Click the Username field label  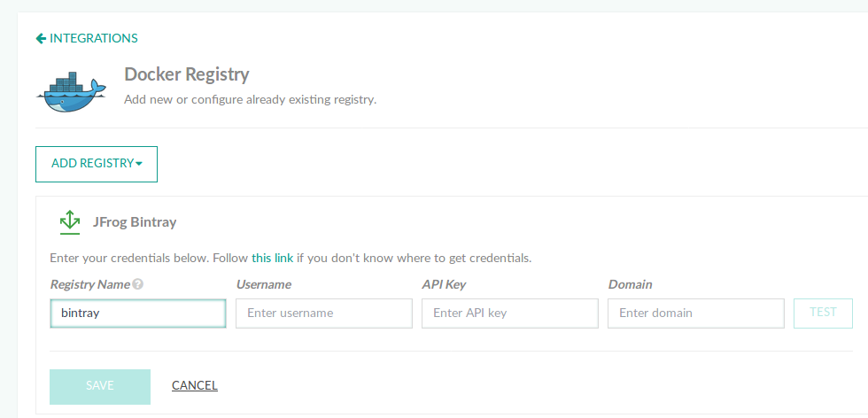pos(264,284)
